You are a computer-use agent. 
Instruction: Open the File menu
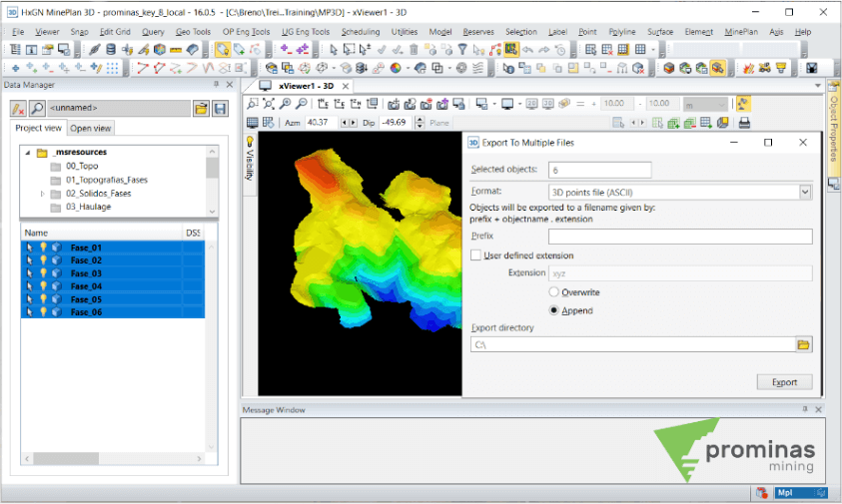18,32
